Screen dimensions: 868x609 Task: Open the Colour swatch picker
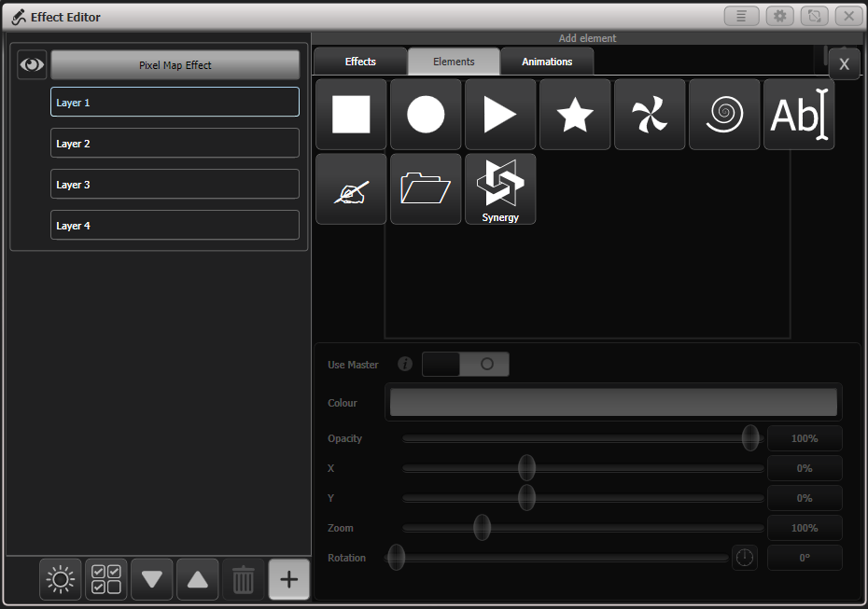[613, 402]
